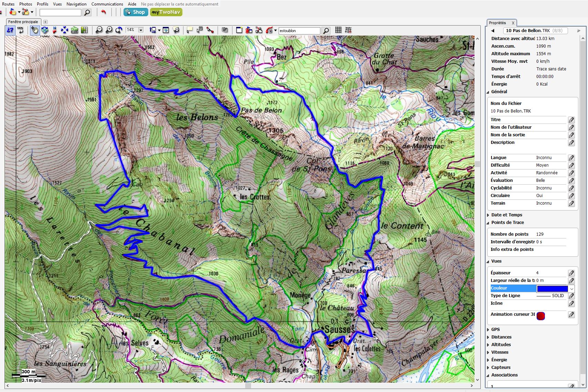The width and height of the screenshot is (588, 392).
Task: Switch to the Fenêtre principale tab
Action: [x=23, y=22]
